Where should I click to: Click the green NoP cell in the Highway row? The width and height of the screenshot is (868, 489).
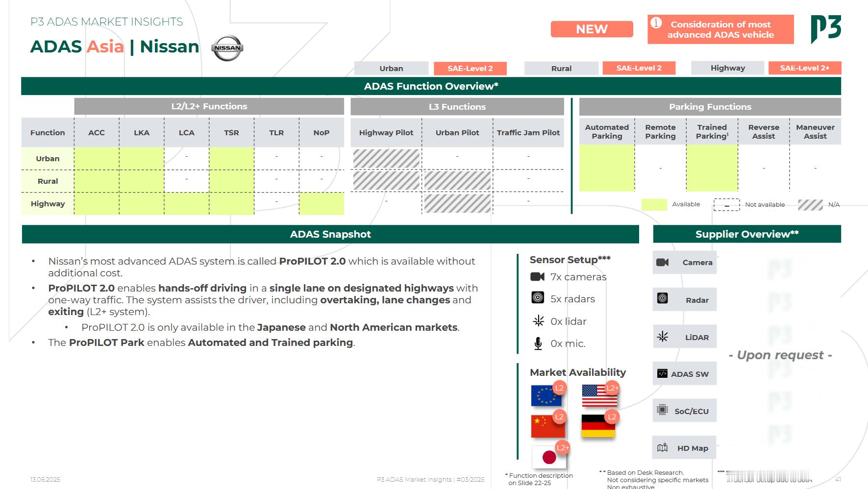[322, 204]
